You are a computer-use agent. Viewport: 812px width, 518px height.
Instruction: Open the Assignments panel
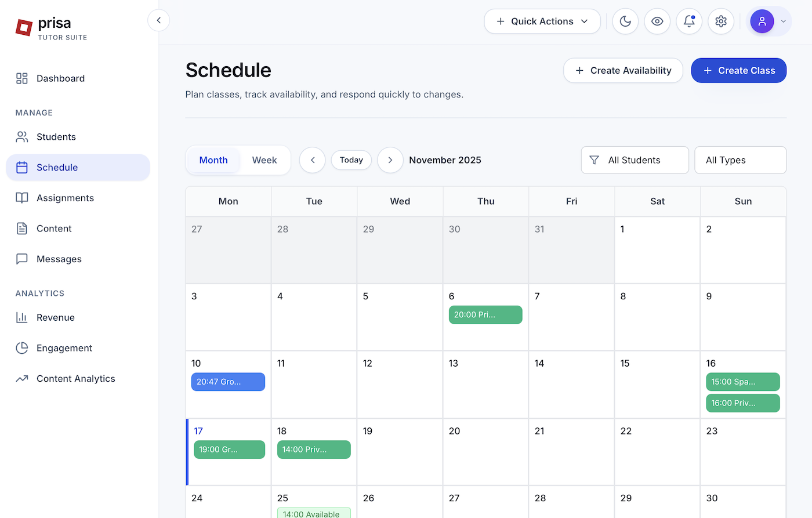coord(65,198)
